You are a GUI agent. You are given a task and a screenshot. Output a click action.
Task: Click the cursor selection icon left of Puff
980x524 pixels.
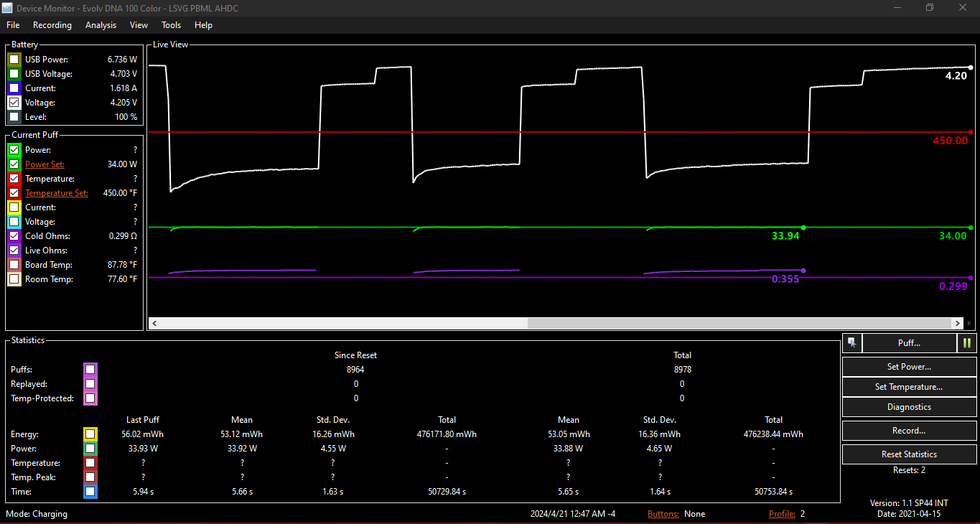[x=851, y=343]
